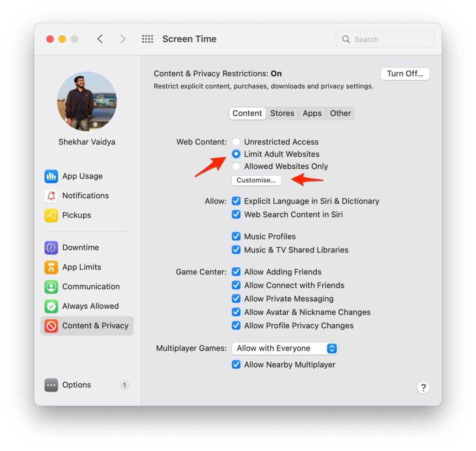The image size is (476, 451).
Task: Toggle Allow Nearby Multiplayer checkbox
Action: coord(236,365)
